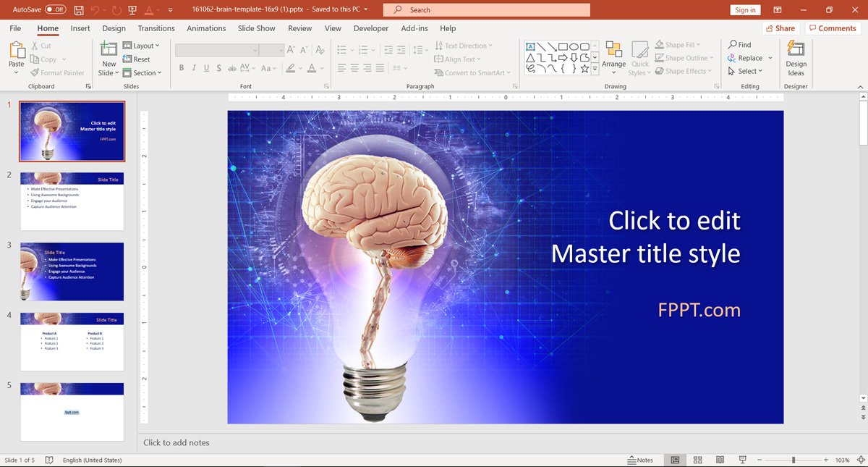Screen dimensions: 868x467
Task: Open Reading View from status bar
Action: point(720,460)
